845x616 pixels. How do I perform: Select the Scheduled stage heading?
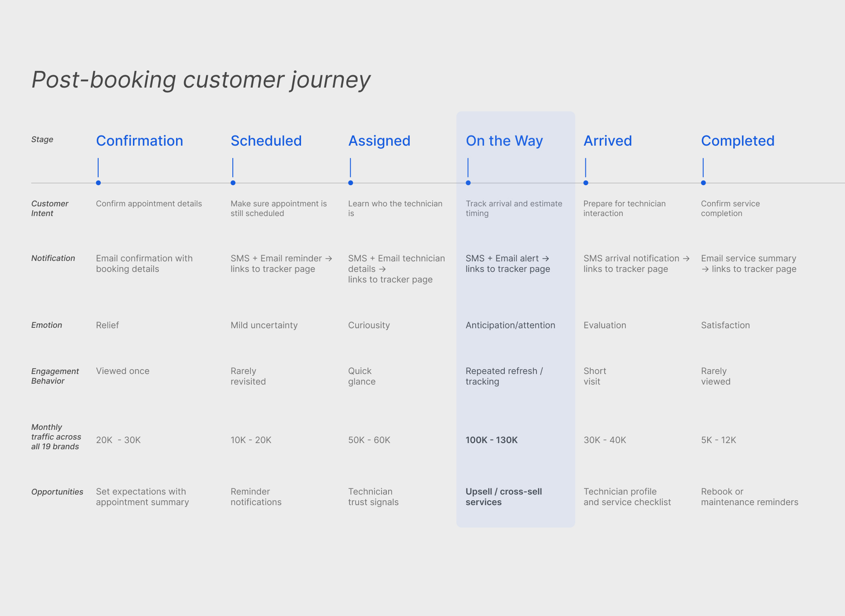[266, 141]
